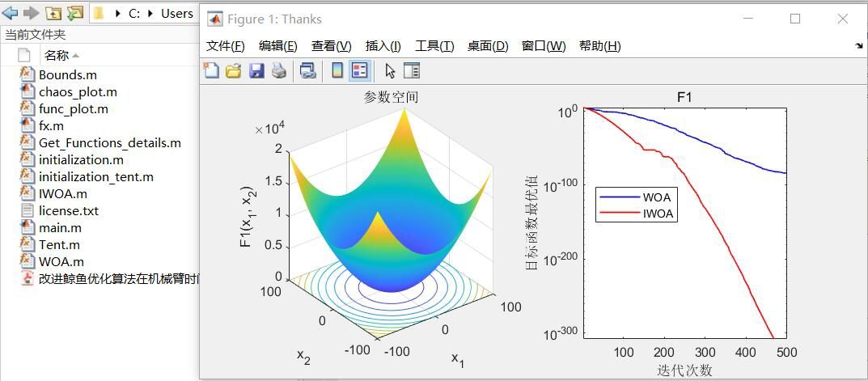Toggle the Edit Plot arrow tool
Viewport: 868px width, 381px height.
[x=390, y=70]
